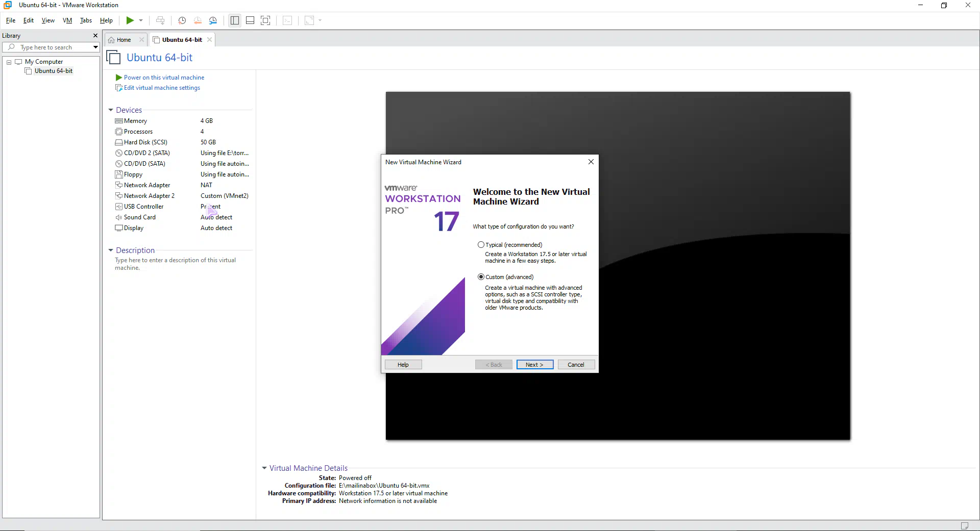Open the Tabs menu
The height and width of the screenshot is (531, 980).
point(86,20)
